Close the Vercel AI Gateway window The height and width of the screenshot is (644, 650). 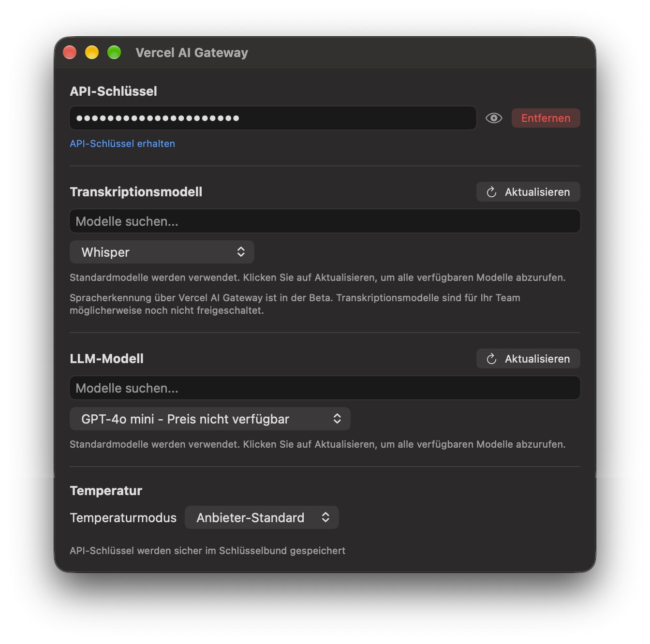coord(70,52)
